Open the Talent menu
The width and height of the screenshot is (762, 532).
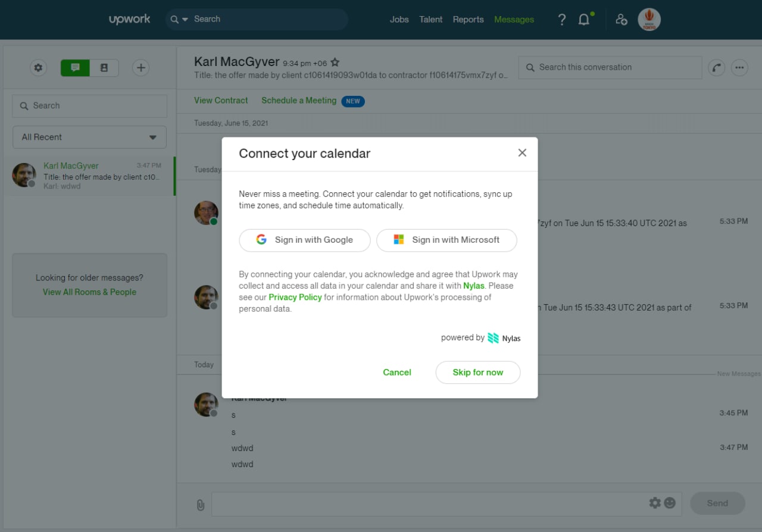430,20
